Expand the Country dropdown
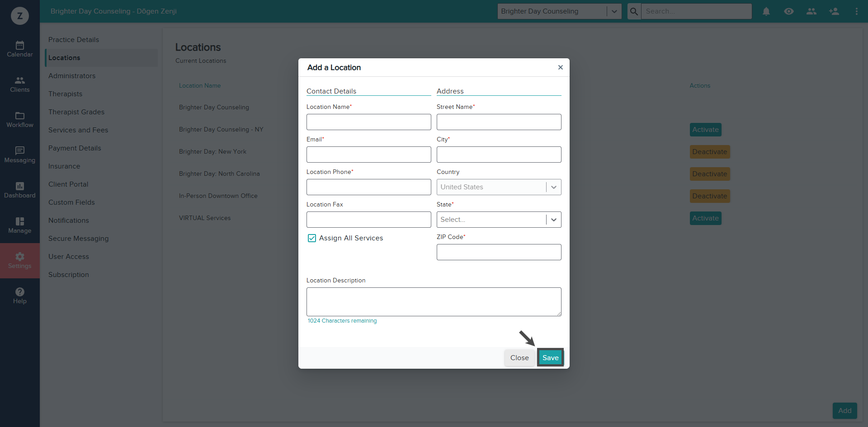The width and height of the screenshot is (868, 427). [554, 187]
